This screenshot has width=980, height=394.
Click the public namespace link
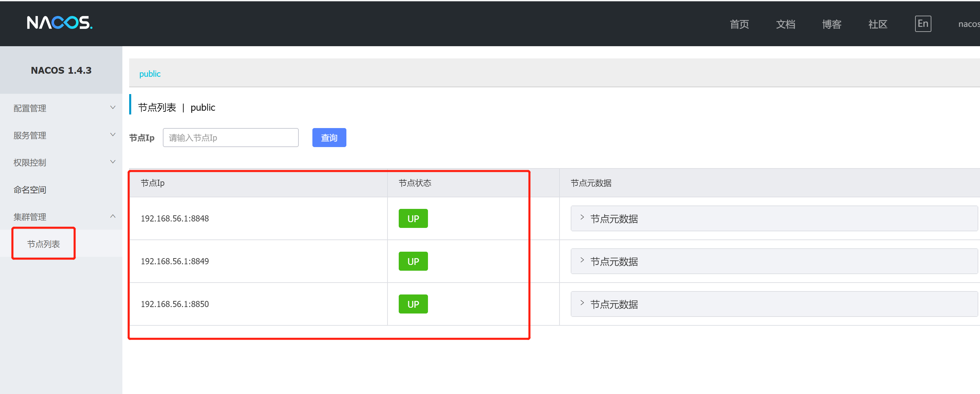coord(150,74)
